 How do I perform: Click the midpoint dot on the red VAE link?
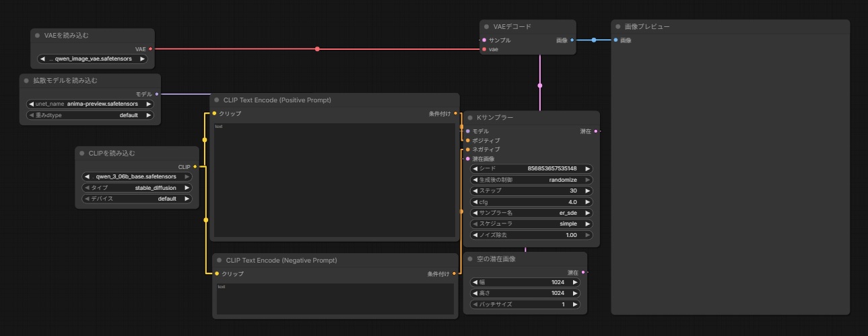tap(317, 49)
